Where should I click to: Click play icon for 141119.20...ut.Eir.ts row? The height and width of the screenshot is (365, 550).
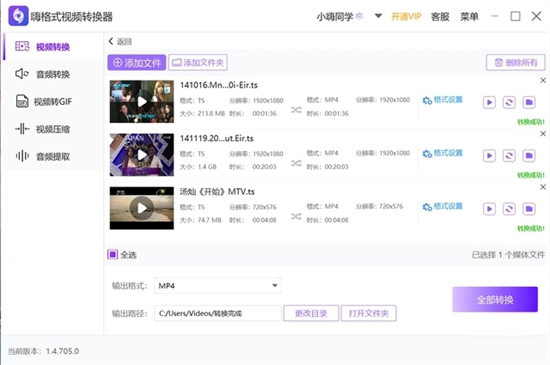click(x=489, y=156)
